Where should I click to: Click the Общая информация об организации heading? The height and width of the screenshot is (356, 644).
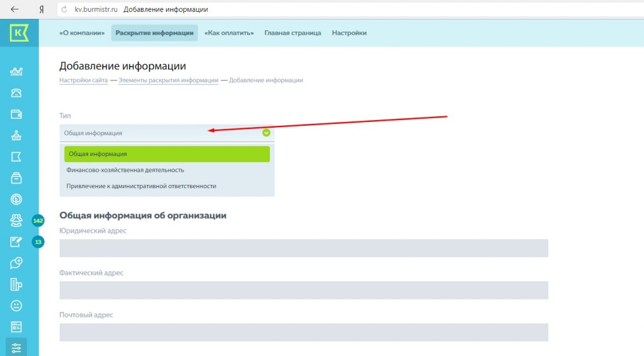click(143, 216)
